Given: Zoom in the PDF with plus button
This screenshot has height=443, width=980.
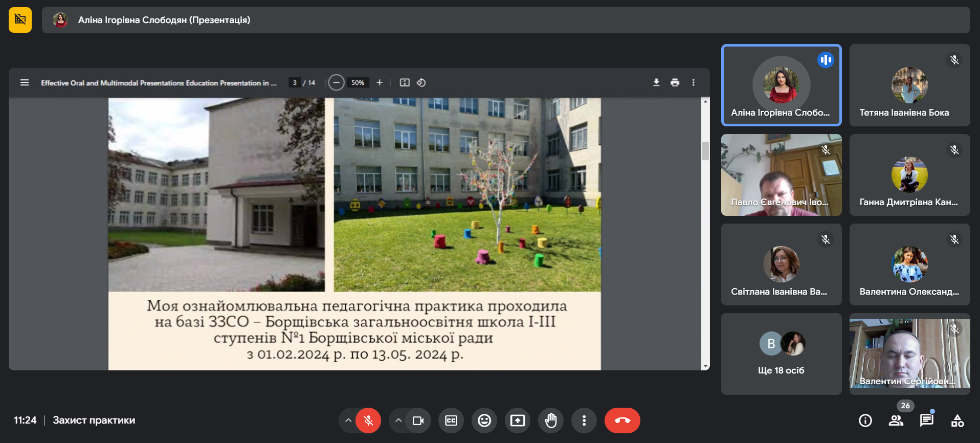Looking at the screenshot, I should 380,82.
